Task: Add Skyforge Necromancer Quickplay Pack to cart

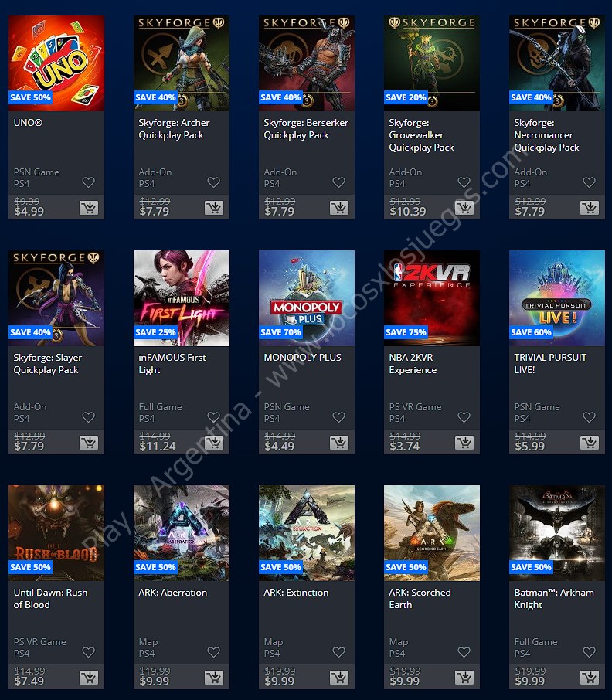Action: [590, 208]
